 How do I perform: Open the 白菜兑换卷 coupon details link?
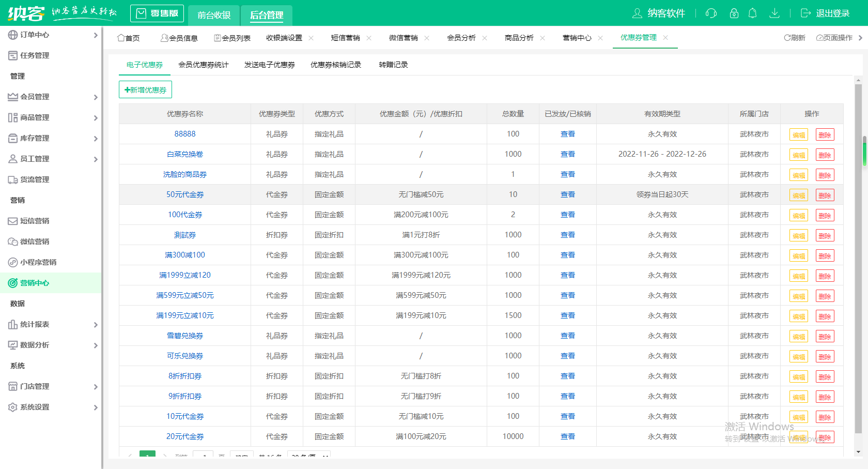185,154
